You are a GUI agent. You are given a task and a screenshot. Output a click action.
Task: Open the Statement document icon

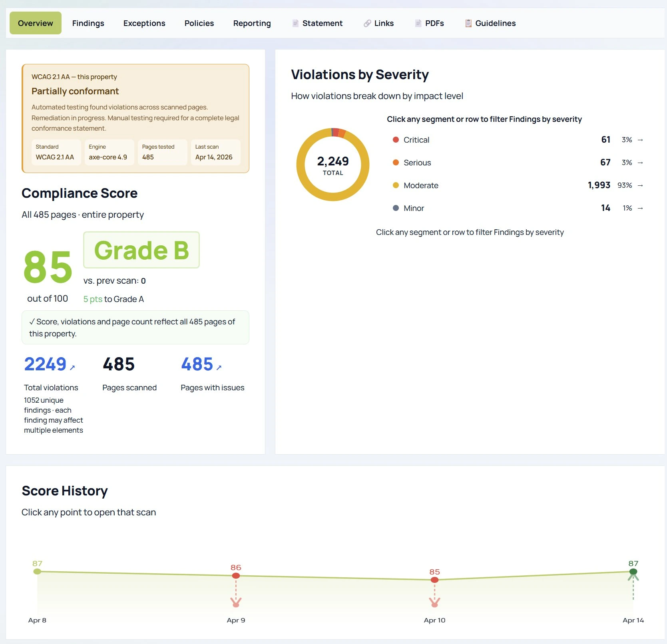click(x=295, y=23)
